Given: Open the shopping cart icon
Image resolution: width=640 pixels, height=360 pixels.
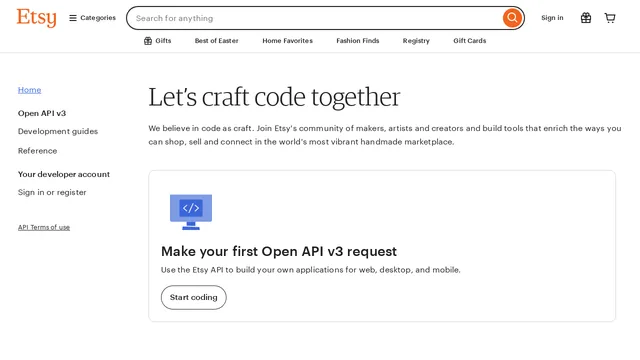Looking at the screenshot, I should [610, 18].
